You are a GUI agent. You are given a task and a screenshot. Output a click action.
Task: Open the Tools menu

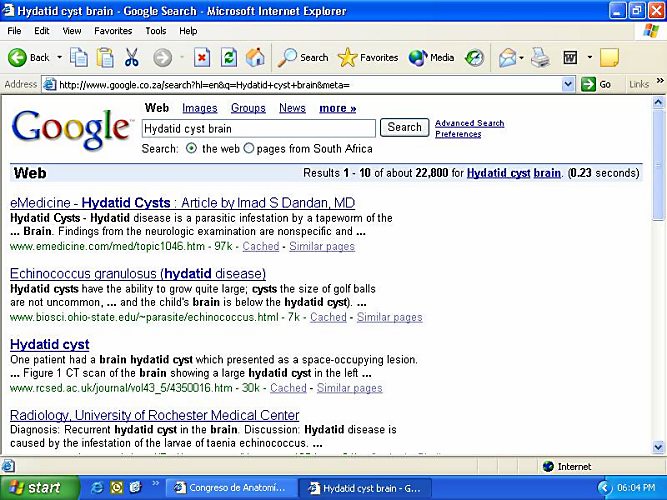(156, 31)
